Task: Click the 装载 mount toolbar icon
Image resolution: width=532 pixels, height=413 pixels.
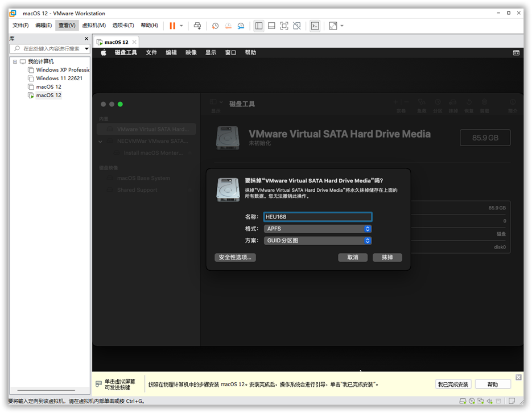Action: click(x=485, y=102)
